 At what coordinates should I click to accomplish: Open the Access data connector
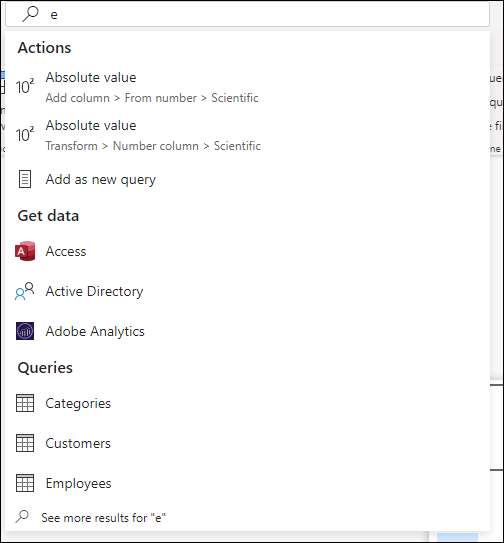[x=247, y=251]
